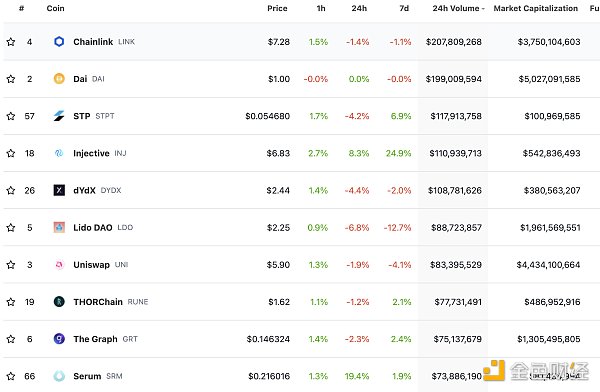Sort by rank number column header
This screenshot has width=600, height=392.
pos(21,8)
